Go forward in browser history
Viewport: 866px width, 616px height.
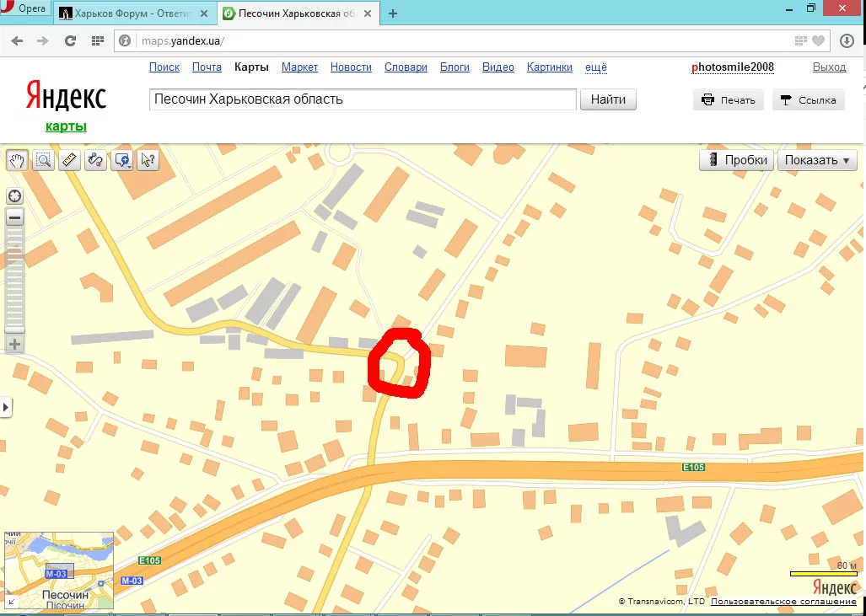pos(43,40)
